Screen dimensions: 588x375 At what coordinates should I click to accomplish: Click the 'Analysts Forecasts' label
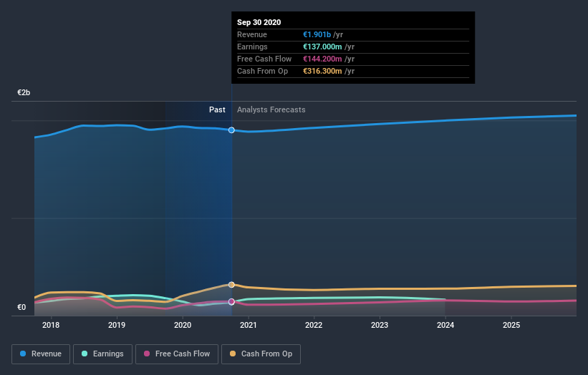[271, 109]
